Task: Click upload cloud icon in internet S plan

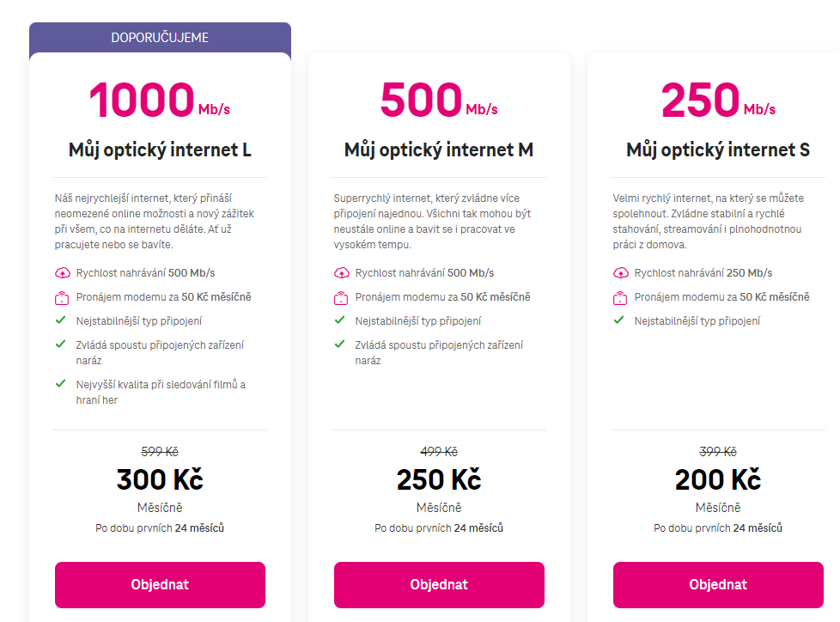Action: point(620,273)
